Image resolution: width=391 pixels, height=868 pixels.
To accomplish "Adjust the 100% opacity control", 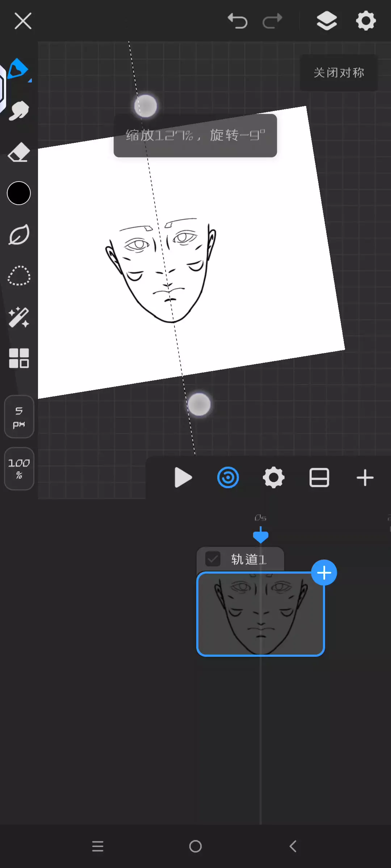I will [x=19, y=469].
